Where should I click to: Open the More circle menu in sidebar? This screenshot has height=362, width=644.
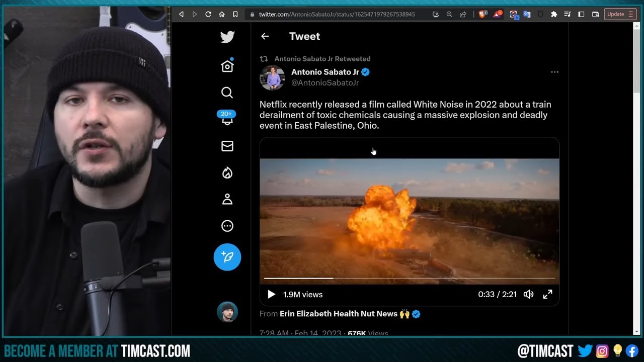click(227, 226)
